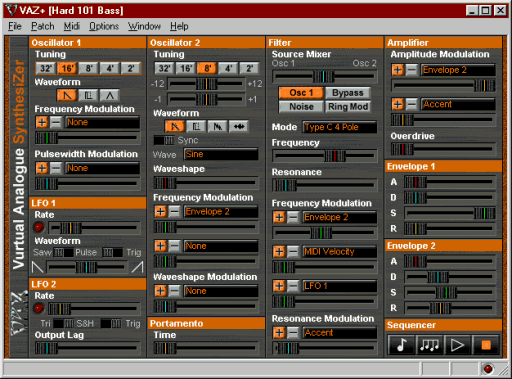Click the Osc 1 filter source button

pyautogui.click(x=301, y=93)
